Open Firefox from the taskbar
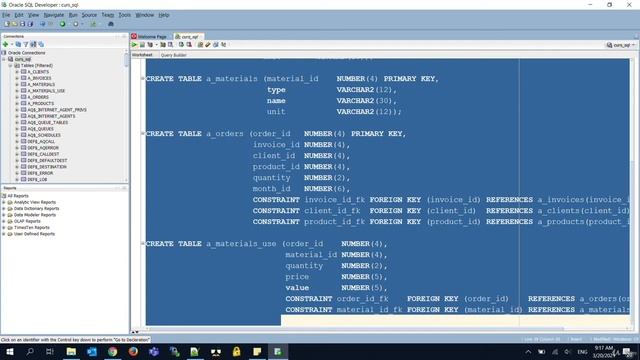640x360 pixels. tap(133, 351)
